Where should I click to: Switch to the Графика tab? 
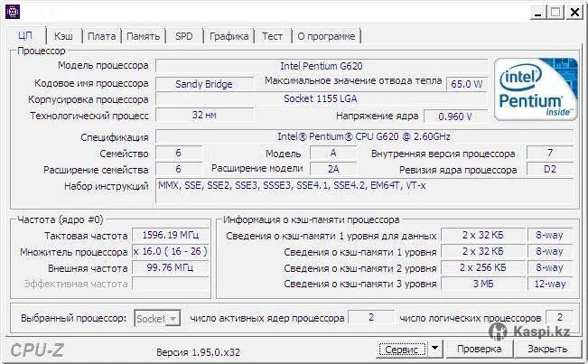coord(229,36)
